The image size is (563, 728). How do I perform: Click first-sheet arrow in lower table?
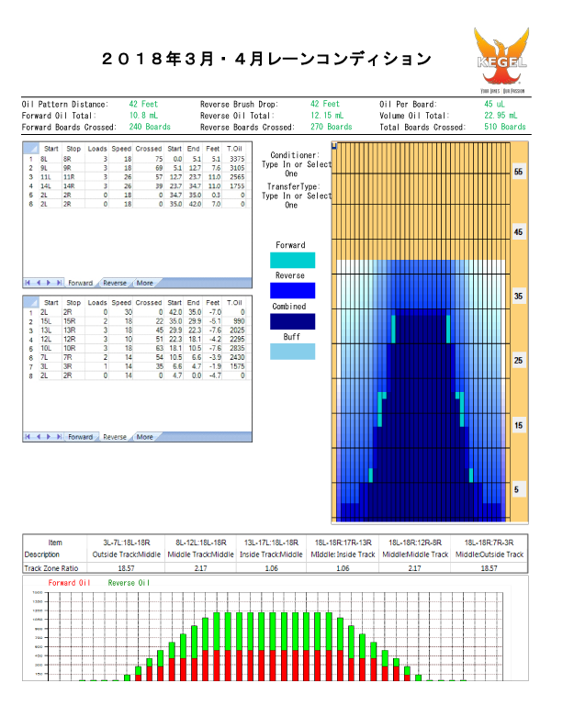coord(28,437)
